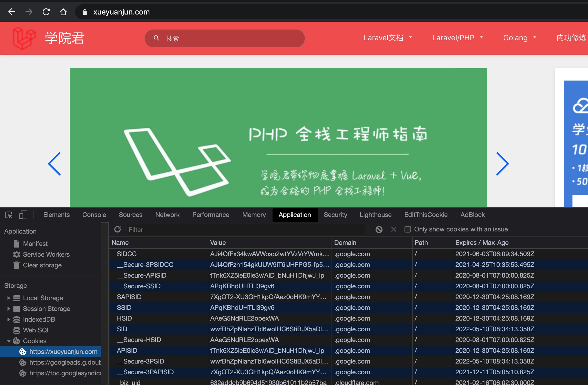Viewport: 588px width, 385px height.
Task: Click the browser forward arrow
Action: (x=29, y=12)
